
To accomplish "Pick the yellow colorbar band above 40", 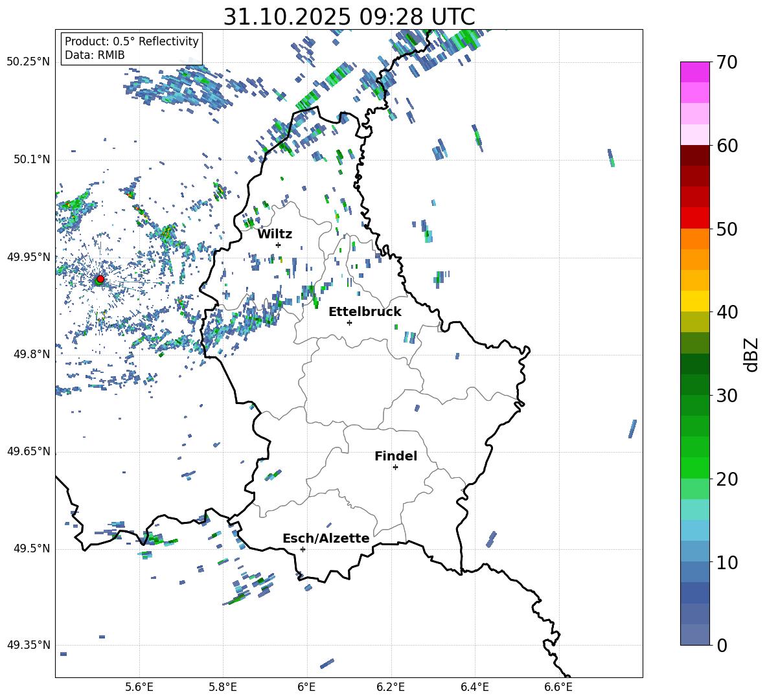I will pyautogui.click(x=695, y=301).
